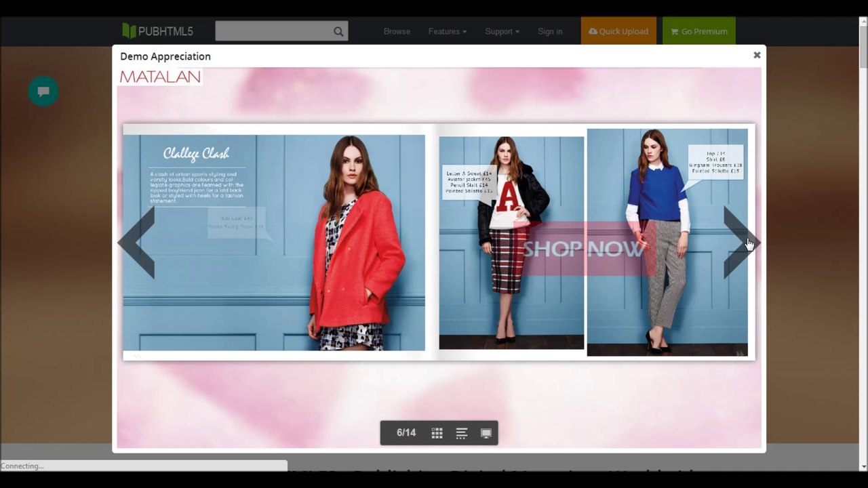The width and height of the screenshot is (868, 488).
Task: Click the SHOP NOW banner
Action: (x=584, y=248)
